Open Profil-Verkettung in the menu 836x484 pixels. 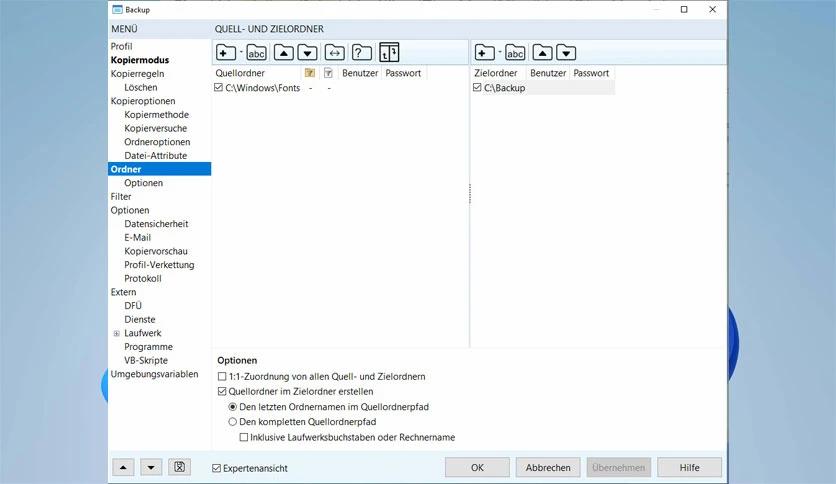159,265
